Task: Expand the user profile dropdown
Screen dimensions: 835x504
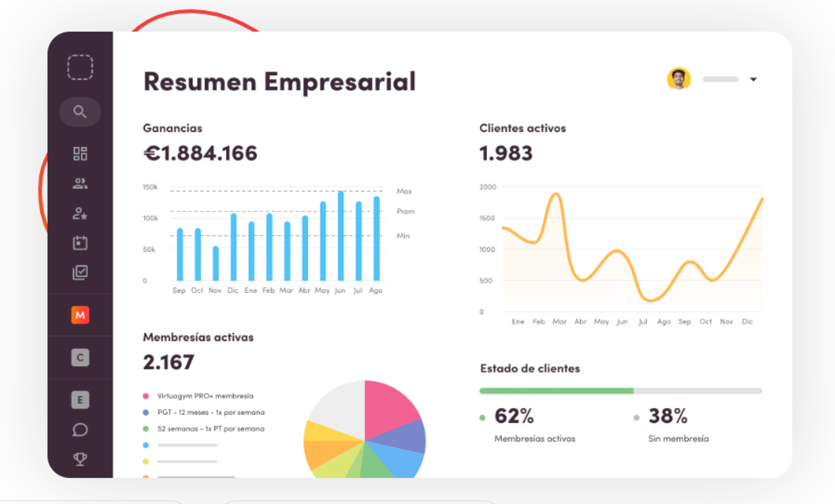Action: click(754, 79)
